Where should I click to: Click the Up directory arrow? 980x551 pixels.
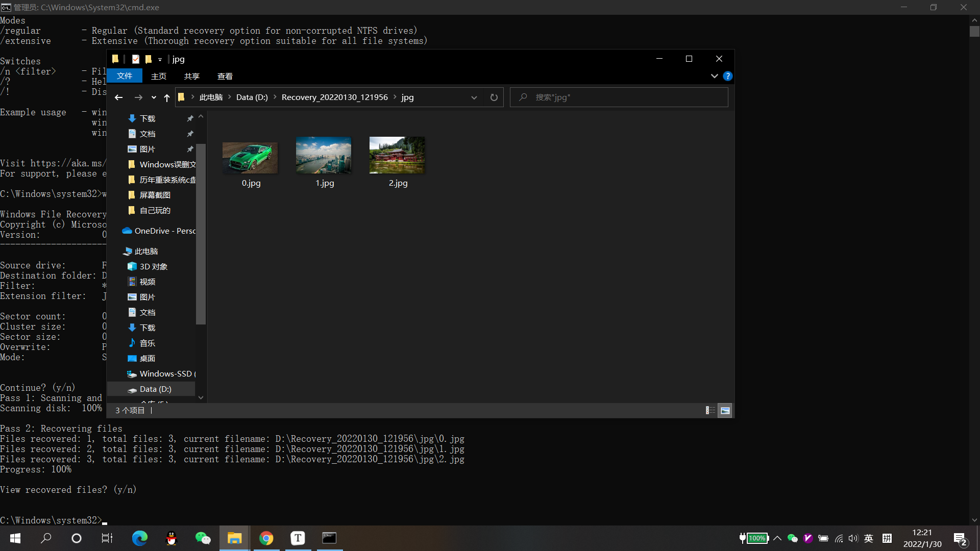167,97
